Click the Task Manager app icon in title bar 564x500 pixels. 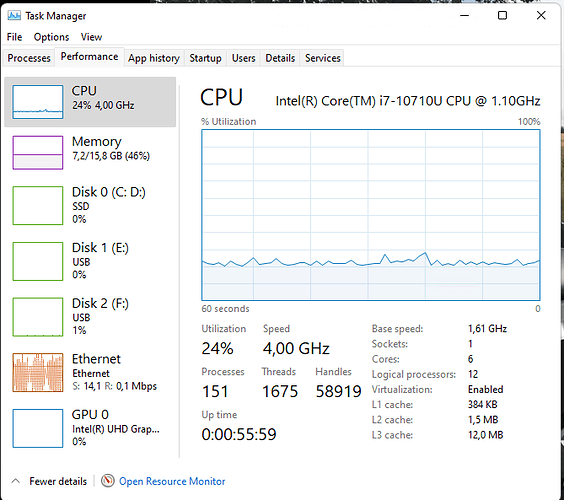point(14,15)
